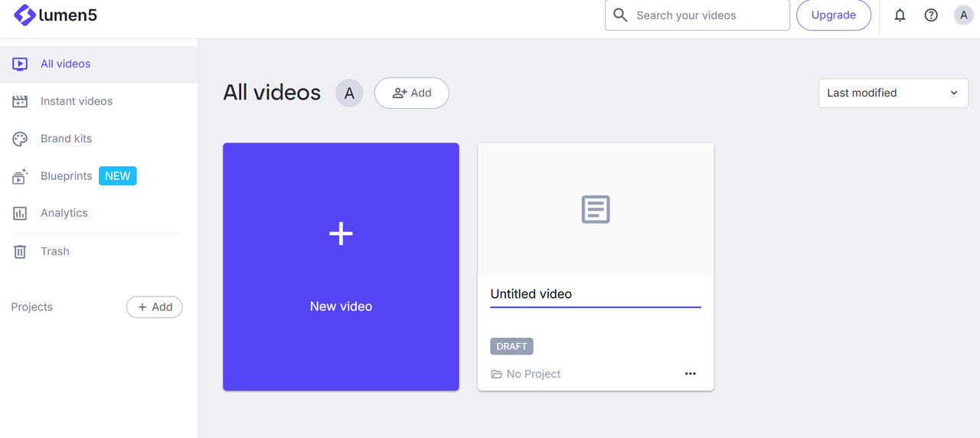Image resolution: width=980 pixels, height=438 pixels.
Task: Open Instant videos section
Action: pyautogui.click(x=99, y=101)
